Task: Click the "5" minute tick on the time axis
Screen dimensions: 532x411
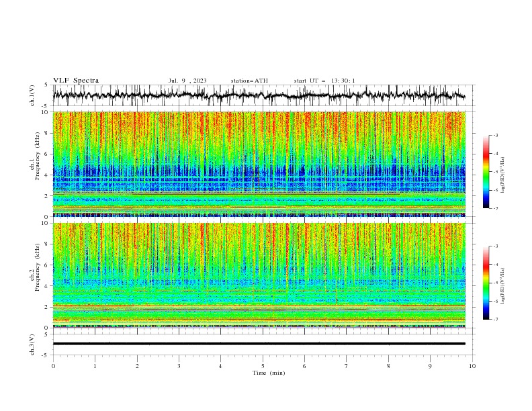Action: pyautogui.click(x=263, y=366)
